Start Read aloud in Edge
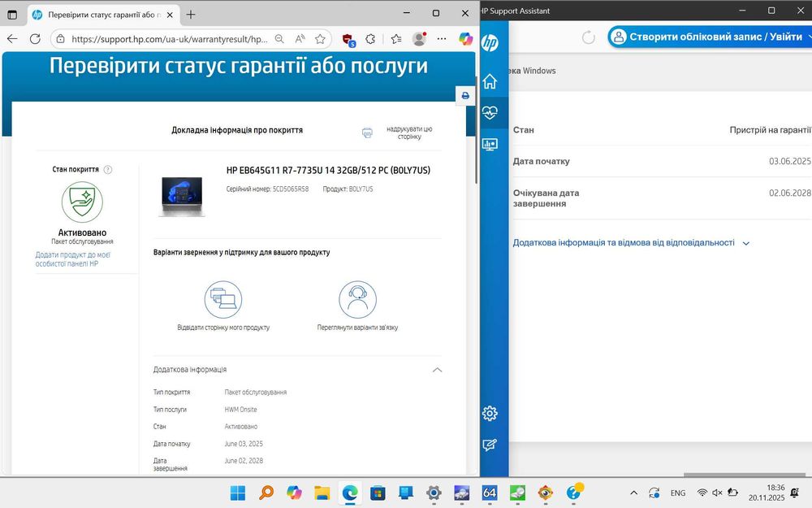The width and height of the screenshot is (812, 508). tap(300, 39)
